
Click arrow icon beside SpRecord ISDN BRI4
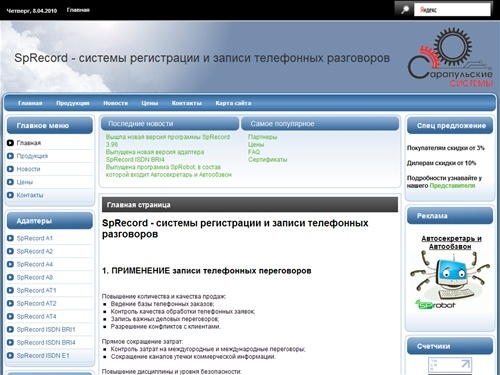pos(10,342)
